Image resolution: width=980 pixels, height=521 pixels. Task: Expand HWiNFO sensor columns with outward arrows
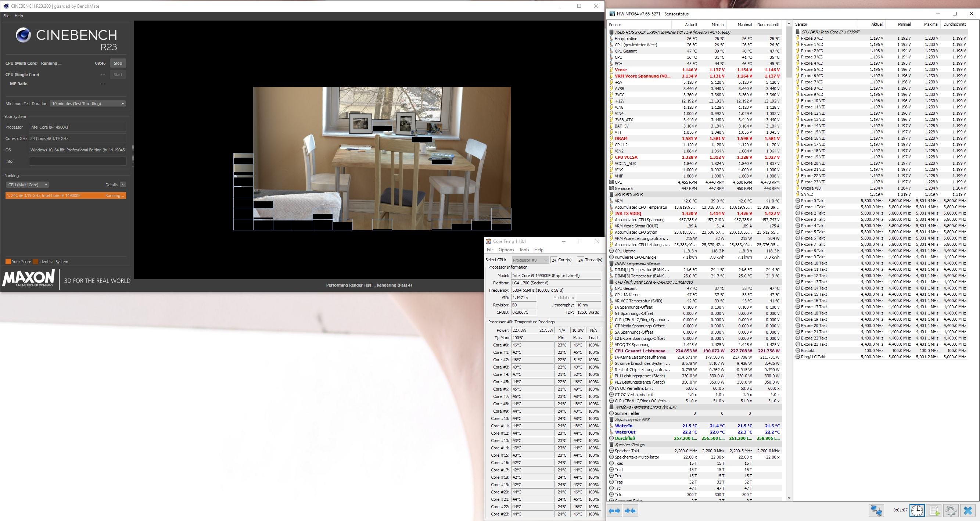click(x=614, y=511)
